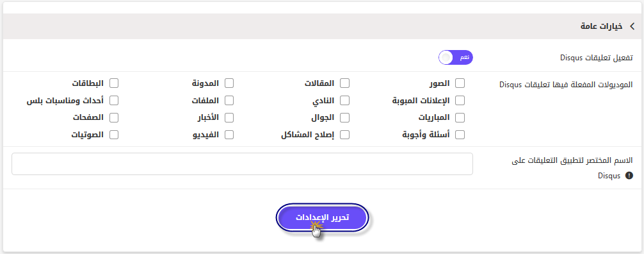Check the المباريات checkbox

coord(460,118)
